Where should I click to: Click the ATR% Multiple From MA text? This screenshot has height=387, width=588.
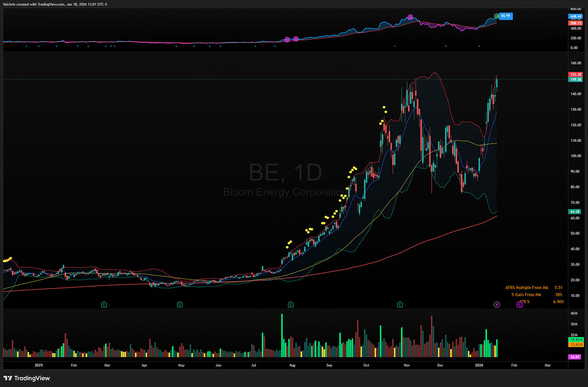[527, 288]
